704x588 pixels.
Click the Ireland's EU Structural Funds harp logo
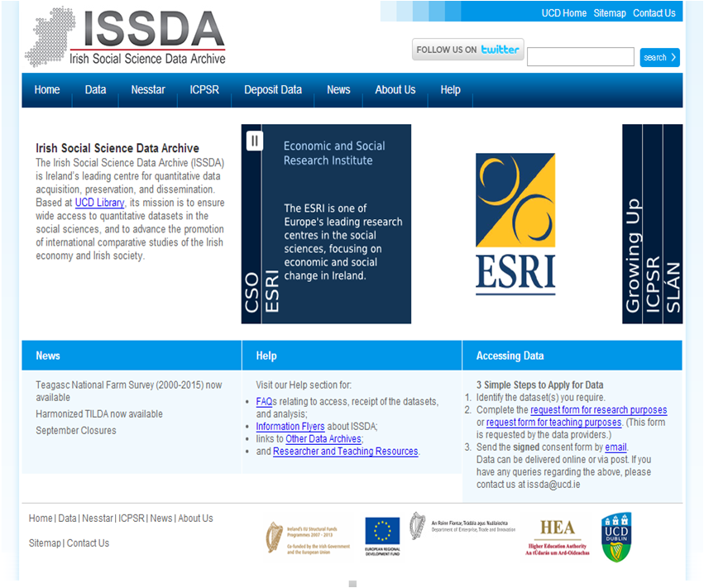click(308, 538)
